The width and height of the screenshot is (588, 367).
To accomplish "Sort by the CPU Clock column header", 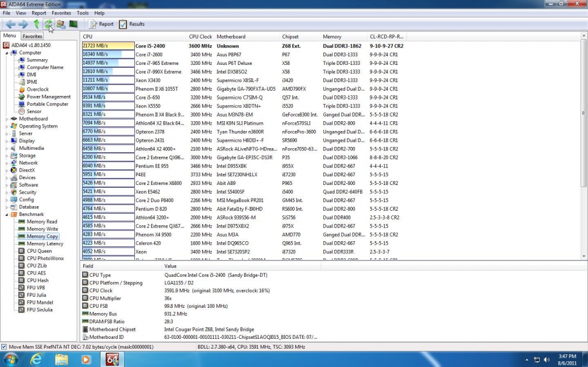I will pyautogui.click(x=200, y=37).
